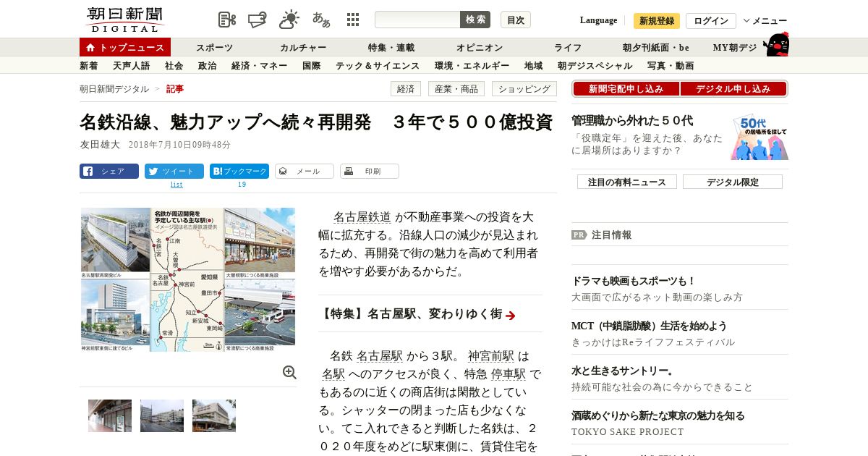868x456 pixels.
Task: Open the 水と生きるサントリー promo link
Action: pyautogui.click(x=623, y=371)
